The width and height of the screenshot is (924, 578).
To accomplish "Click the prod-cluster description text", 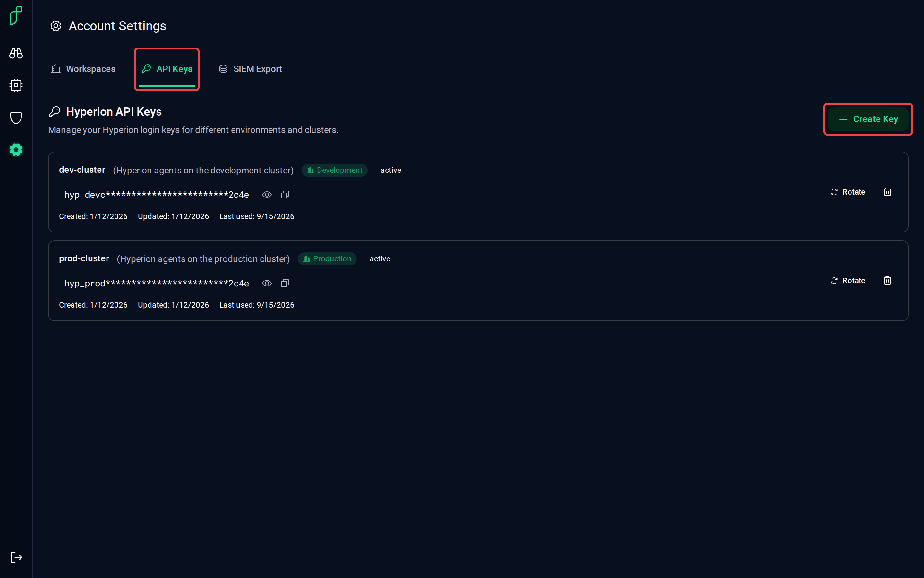I will 203,259.
